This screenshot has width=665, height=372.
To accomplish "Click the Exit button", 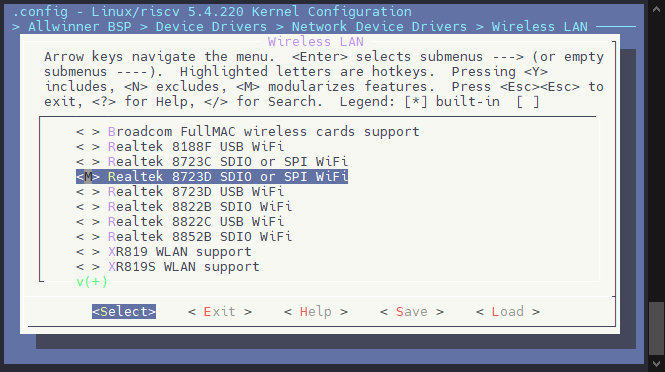I will click(x=220, y=312).
